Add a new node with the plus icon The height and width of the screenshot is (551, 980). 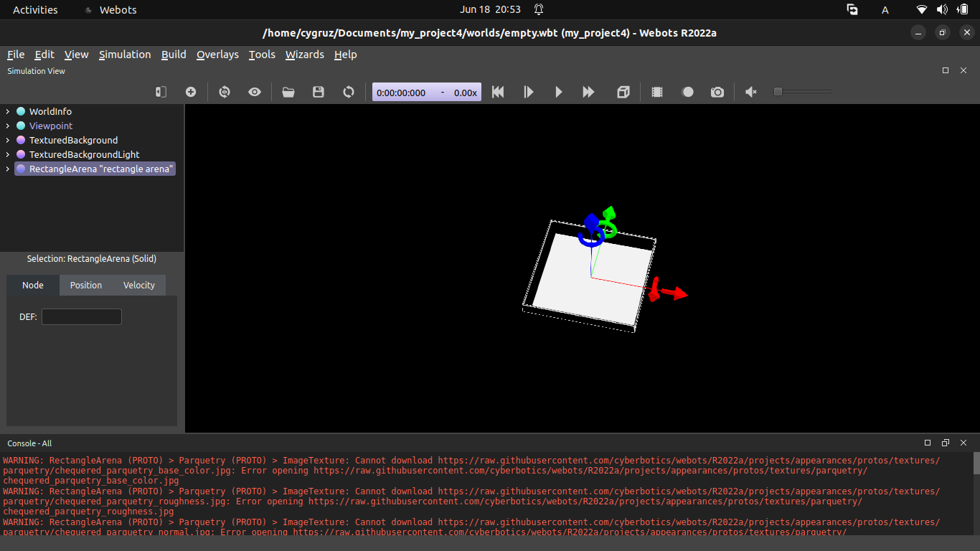click(191, 92)
